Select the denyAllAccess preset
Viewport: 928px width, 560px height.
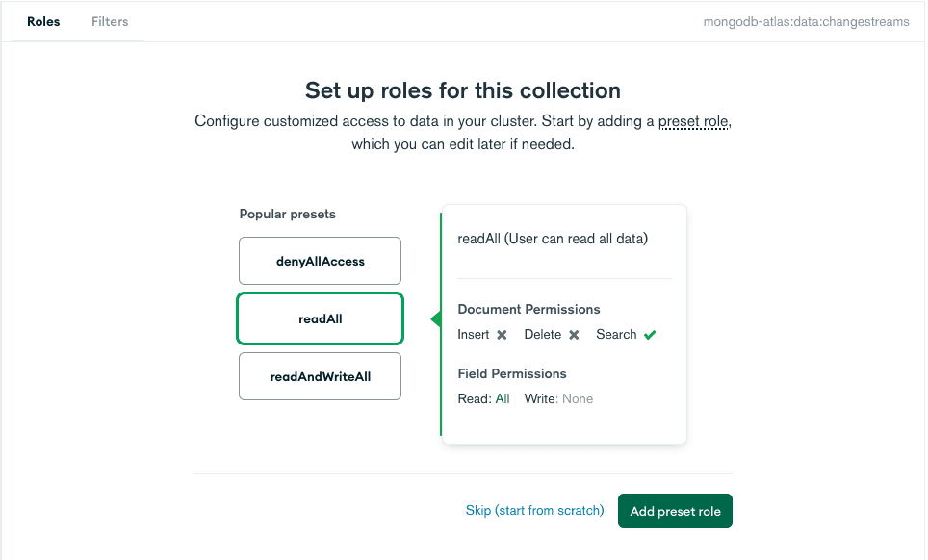(x=320, y=261)
